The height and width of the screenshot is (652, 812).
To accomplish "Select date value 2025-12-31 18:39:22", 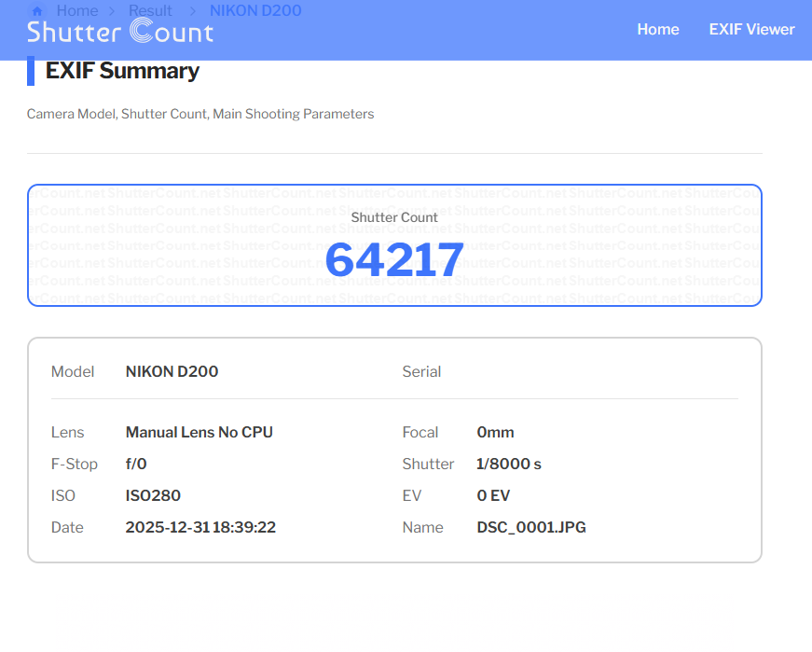I will click(200, 527).
